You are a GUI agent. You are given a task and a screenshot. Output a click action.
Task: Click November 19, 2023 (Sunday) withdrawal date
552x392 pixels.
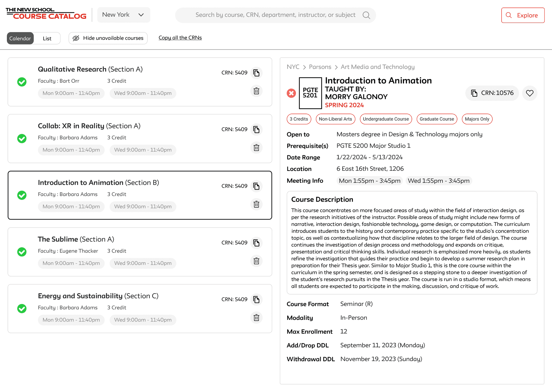(381, 359)
